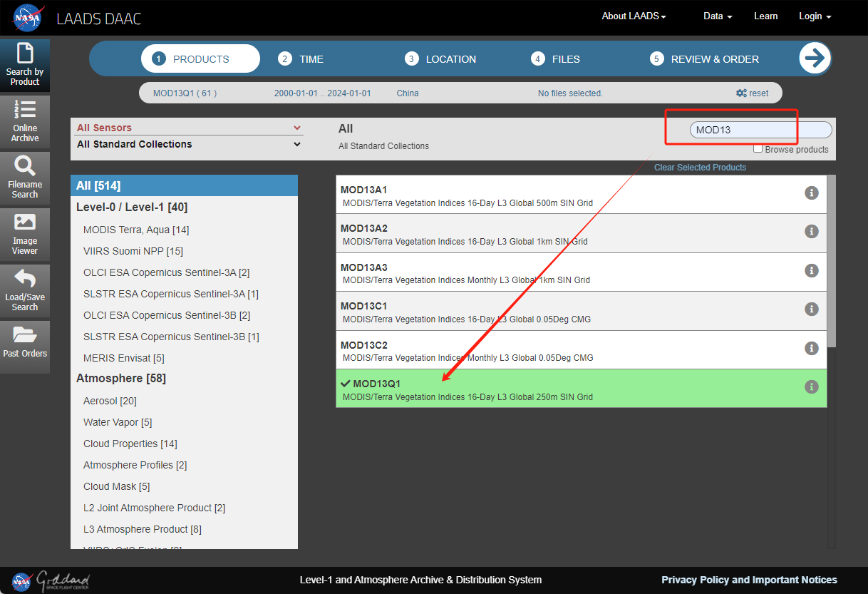
Task: Select MERIS Envisat [5] category
Action: (x=124, y=358)
